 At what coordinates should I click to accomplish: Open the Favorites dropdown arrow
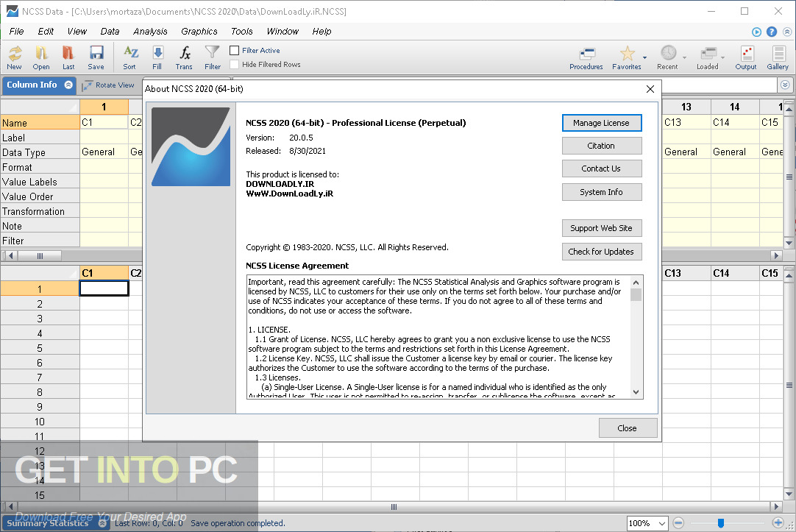pyautogui.click(x=644, y=57)
